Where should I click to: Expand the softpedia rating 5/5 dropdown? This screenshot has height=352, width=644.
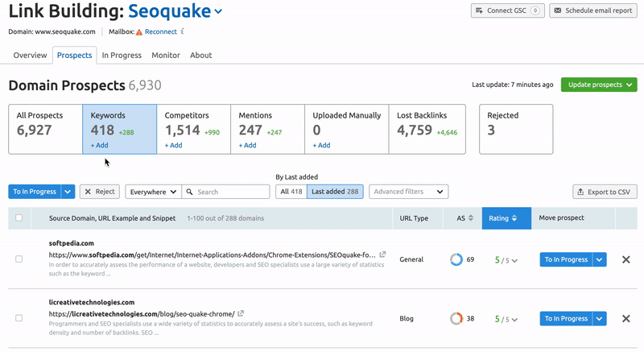(506, 260)
